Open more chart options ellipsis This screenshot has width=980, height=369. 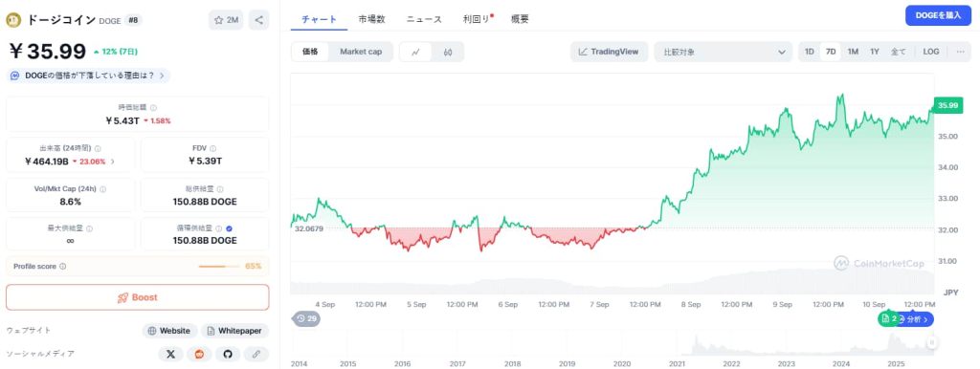point(961,52)
